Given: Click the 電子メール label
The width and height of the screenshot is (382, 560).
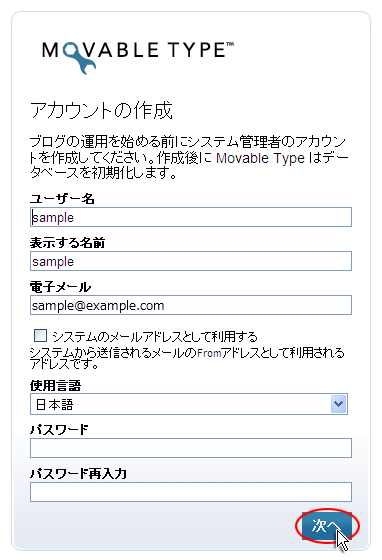Looking at the screenshot, I should [60, 287].
